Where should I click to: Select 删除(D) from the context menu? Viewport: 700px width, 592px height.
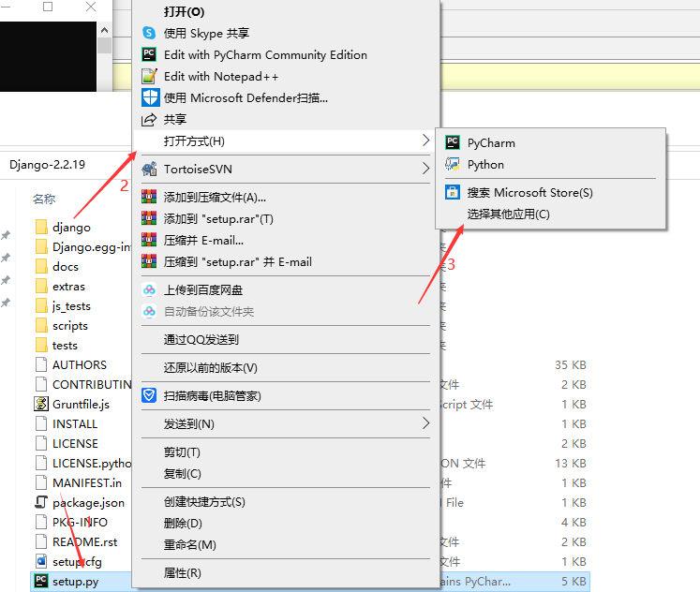click(183, 523)
